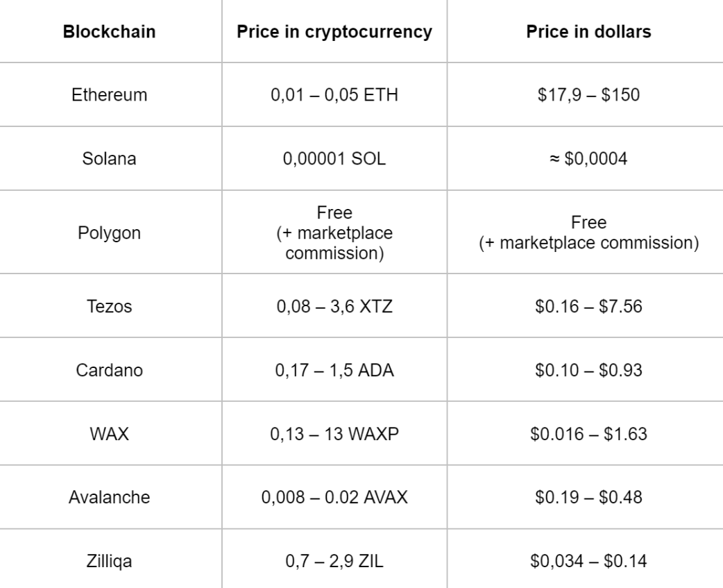Image resolution: width=723 pixels, height=588 pixels.
Task: Click the Blockchain column header
Action: click(110, 33)
